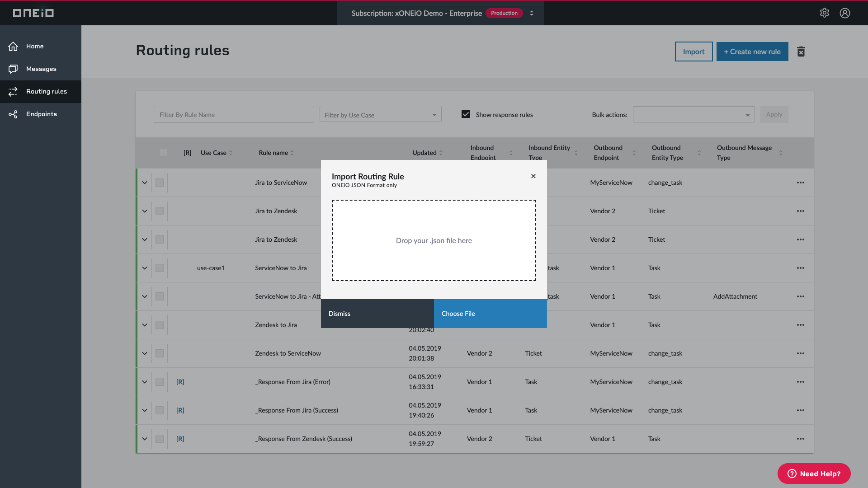
Task: Sort by Rule name column arrows
Action: tap(292, 153)
